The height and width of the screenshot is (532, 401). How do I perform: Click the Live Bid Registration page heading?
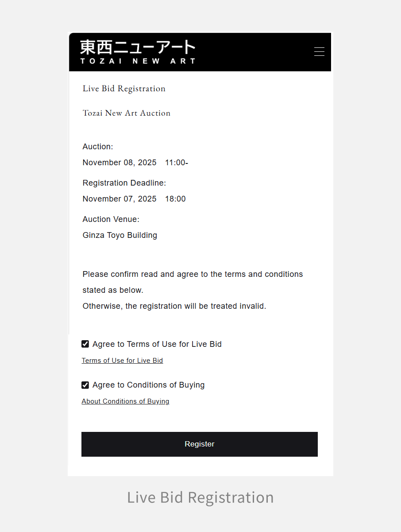coord(124,89)
